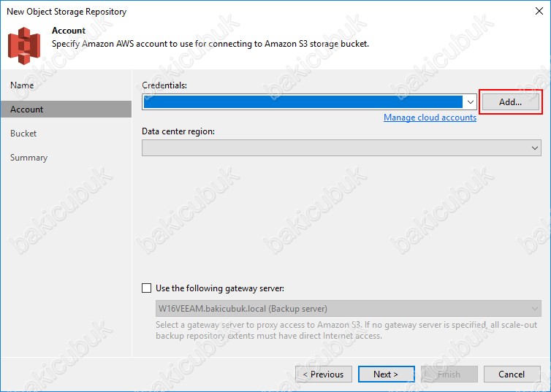
Task: Open the Data center region dropdown
Action: click(x=341, y=147)
